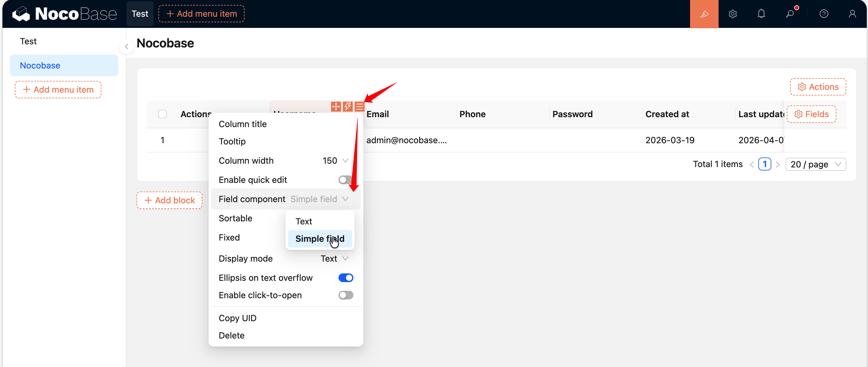Click the lightning bolt column icon
The height and width of the screenshot is (367, 868).
(348, 107)
